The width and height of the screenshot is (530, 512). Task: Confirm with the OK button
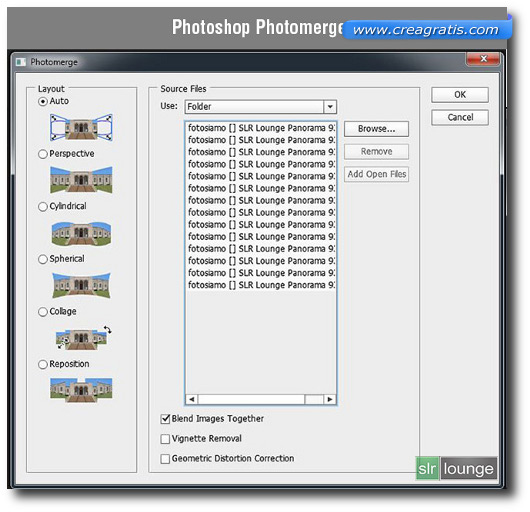460,95
